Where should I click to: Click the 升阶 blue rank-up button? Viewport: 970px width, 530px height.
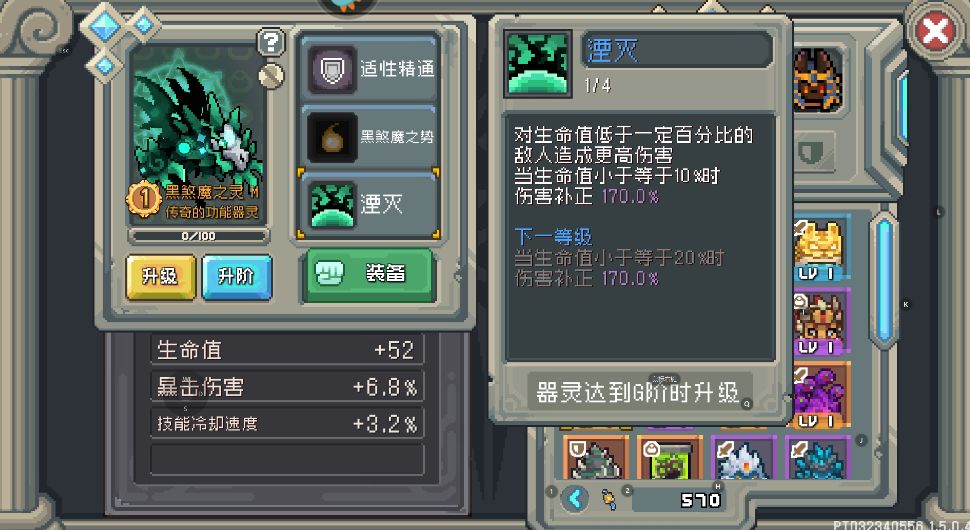pos(237,277)
